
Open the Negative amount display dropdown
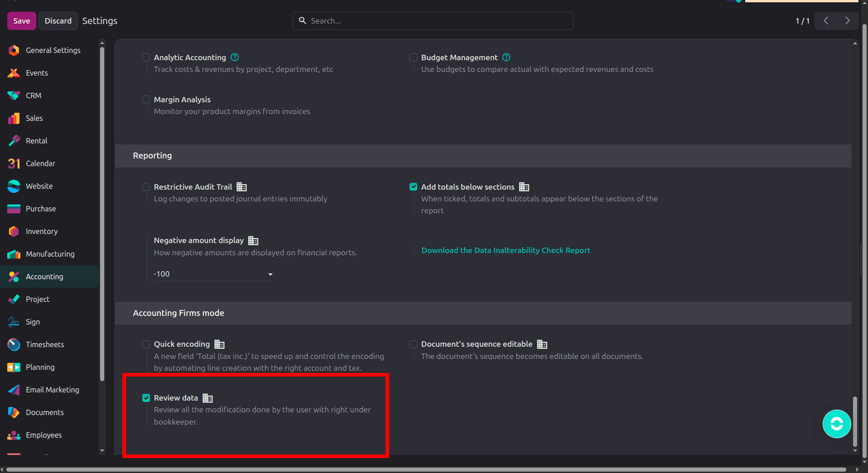tap(213, 274)
